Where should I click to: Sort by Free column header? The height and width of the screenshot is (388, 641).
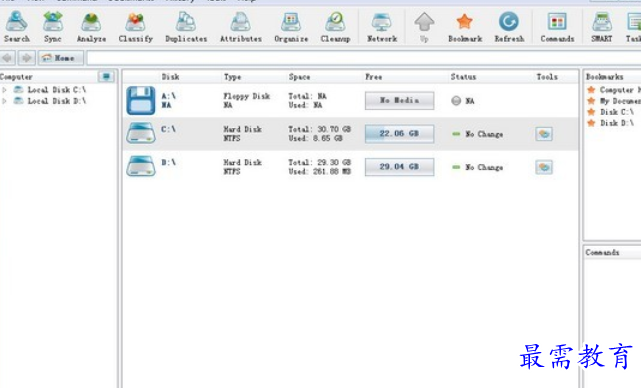[374, 77]
